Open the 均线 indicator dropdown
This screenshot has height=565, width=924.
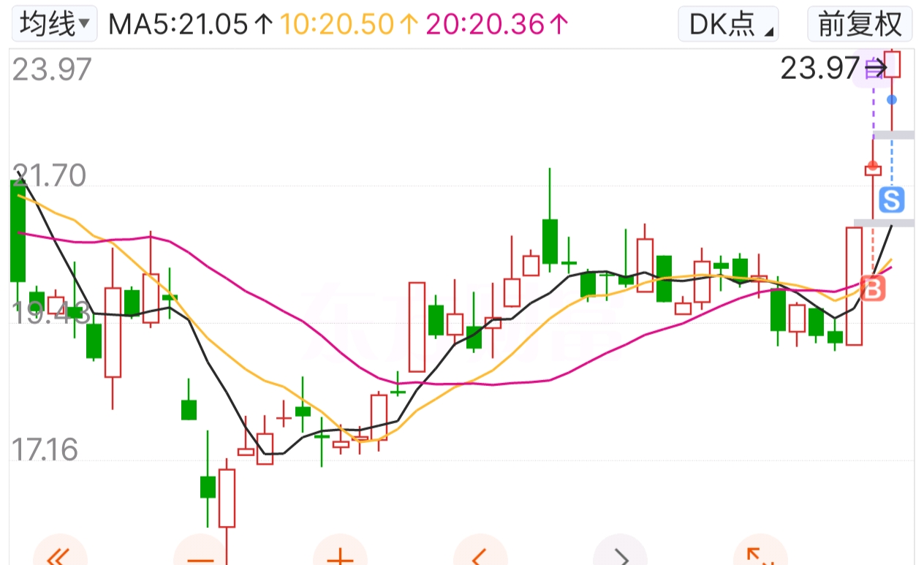pyautogui.click(x=55, y=24)
